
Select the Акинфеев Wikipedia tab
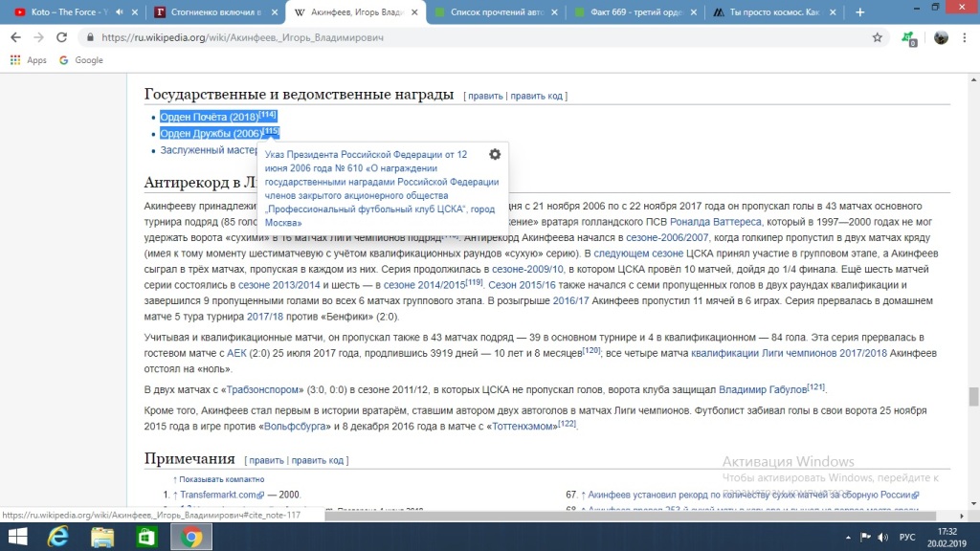point(356,11)
